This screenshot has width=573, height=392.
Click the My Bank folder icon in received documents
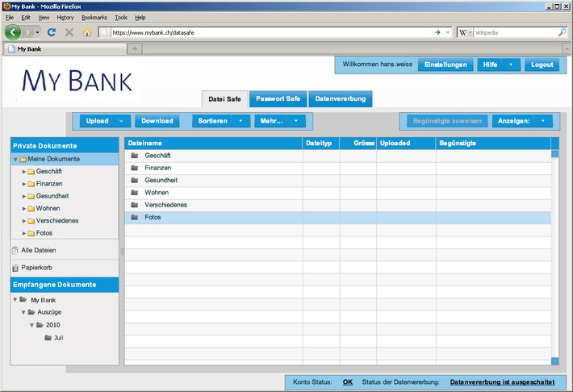coord(23,299)
